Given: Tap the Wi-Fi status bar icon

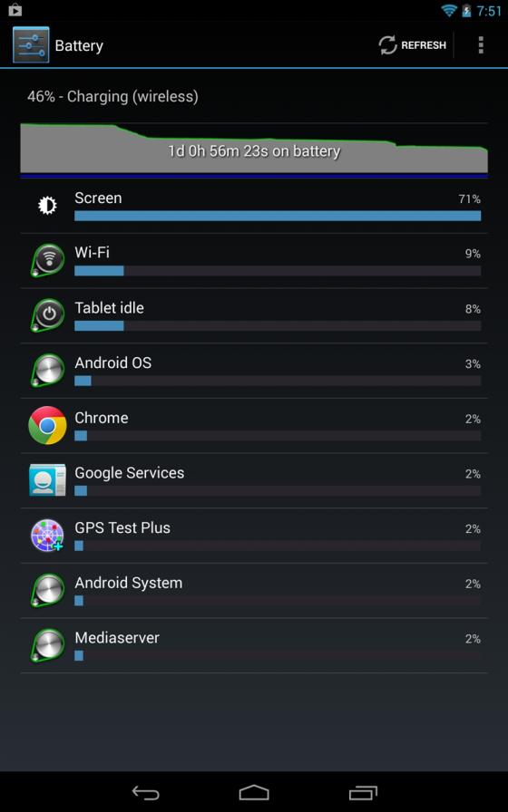Looking at the screenshot, I should [448, 10].
